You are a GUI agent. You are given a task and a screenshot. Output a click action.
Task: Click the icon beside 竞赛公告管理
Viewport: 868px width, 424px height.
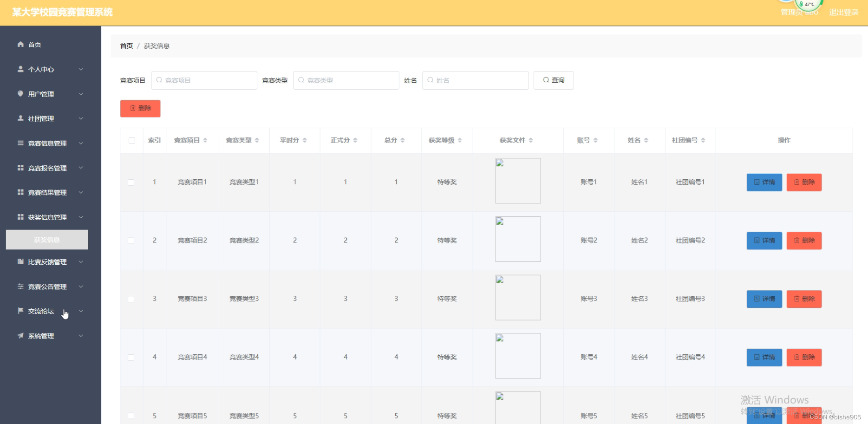click(20, 286)
